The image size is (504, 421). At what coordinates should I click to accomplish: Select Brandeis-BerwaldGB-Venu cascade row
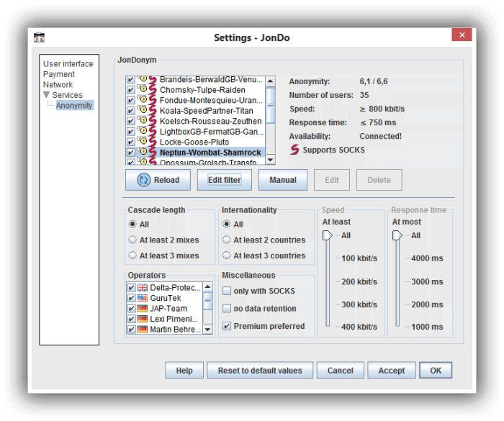pos(195,80)
